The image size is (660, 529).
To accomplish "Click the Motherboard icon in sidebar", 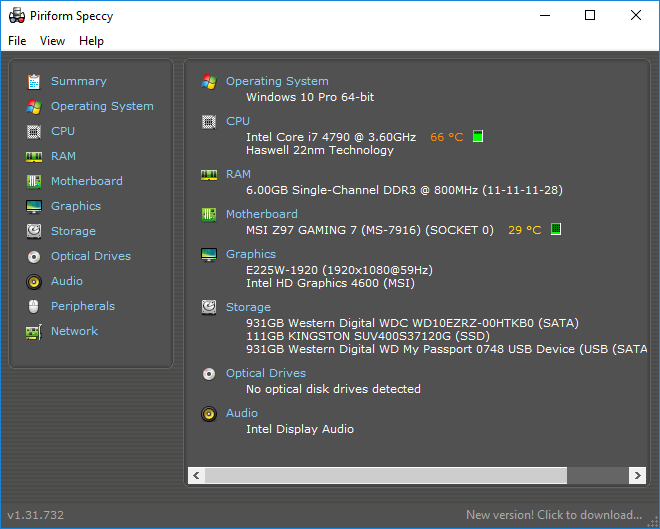I will [x=34, y=182].
